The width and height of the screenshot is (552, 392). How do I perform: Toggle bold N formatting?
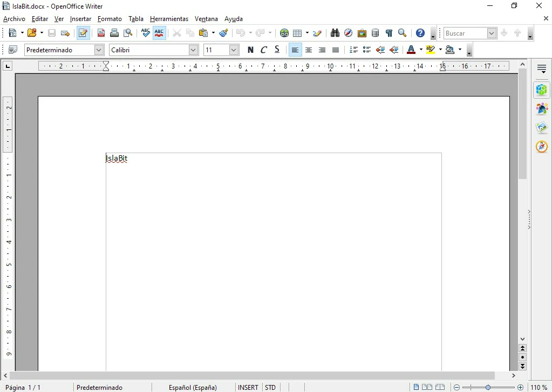click(x=250, y=50)
